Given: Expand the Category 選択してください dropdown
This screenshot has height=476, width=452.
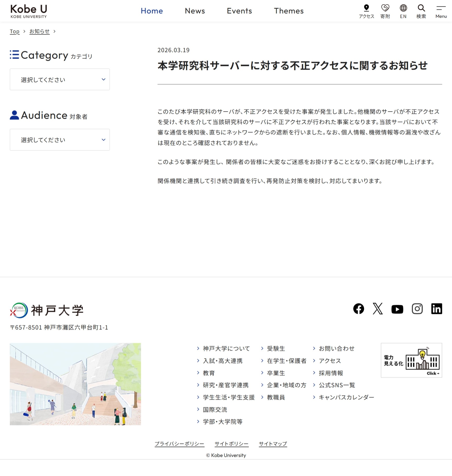Looking at the screenshot, I should pyautogui.click(x=60, y=80).
